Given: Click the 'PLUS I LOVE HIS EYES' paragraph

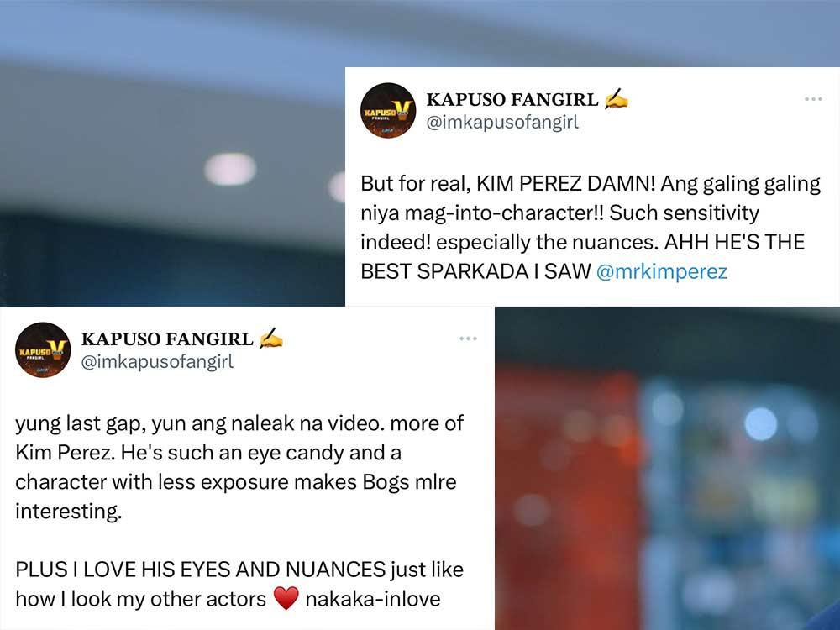Looking at the screenshot, I should [239, 584].
